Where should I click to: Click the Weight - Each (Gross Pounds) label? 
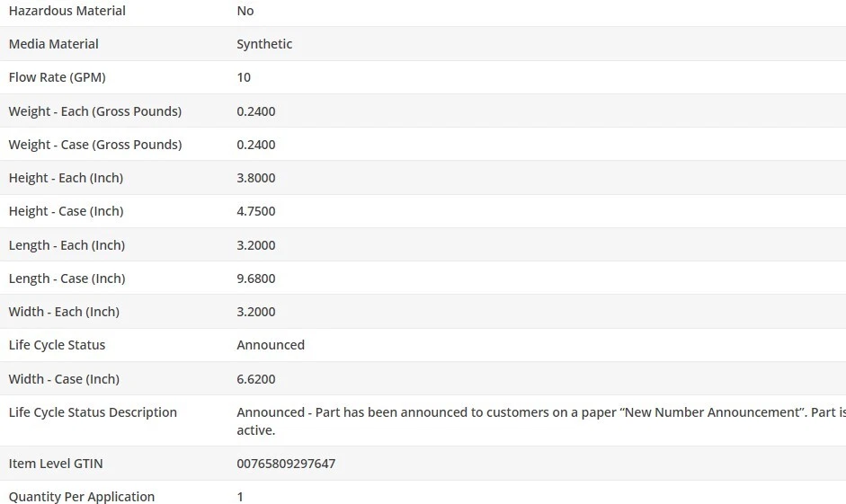pos(94,111)
